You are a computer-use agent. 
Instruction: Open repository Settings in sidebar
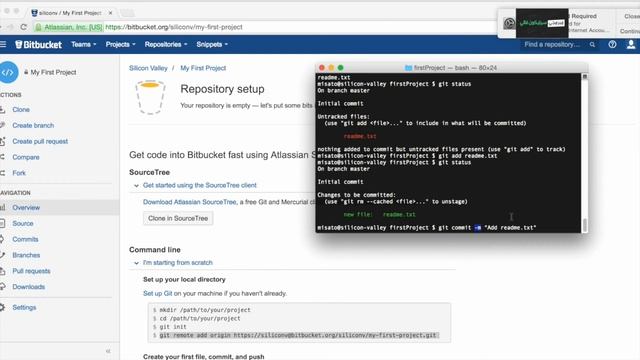tap(24, 307)
